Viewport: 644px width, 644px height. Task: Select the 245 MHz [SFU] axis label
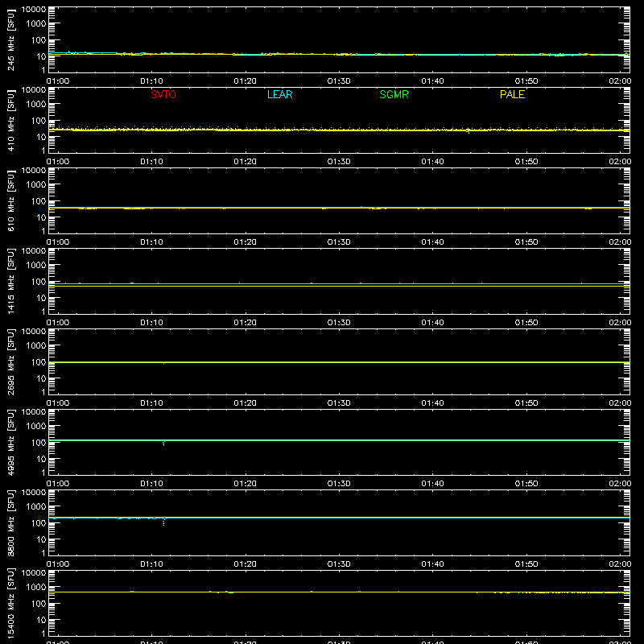click(10, 39)
